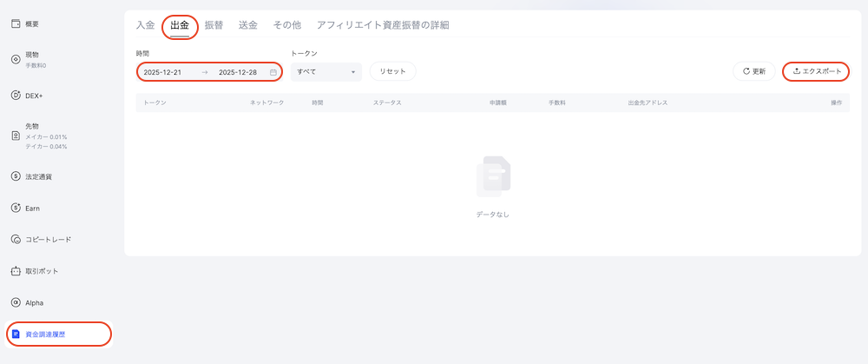Screen dimensions: 868x364
Task: Click the 時間 filter label
Action: [142, 53]
